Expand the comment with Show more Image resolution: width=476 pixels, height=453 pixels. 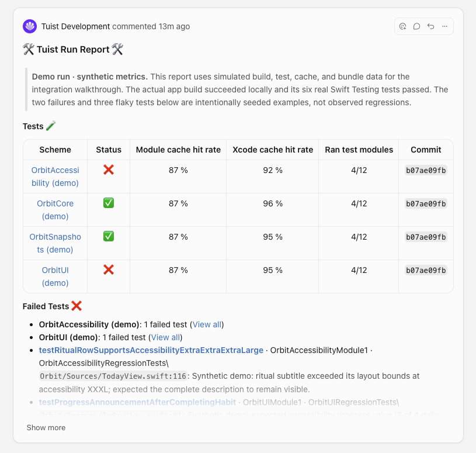46,427
